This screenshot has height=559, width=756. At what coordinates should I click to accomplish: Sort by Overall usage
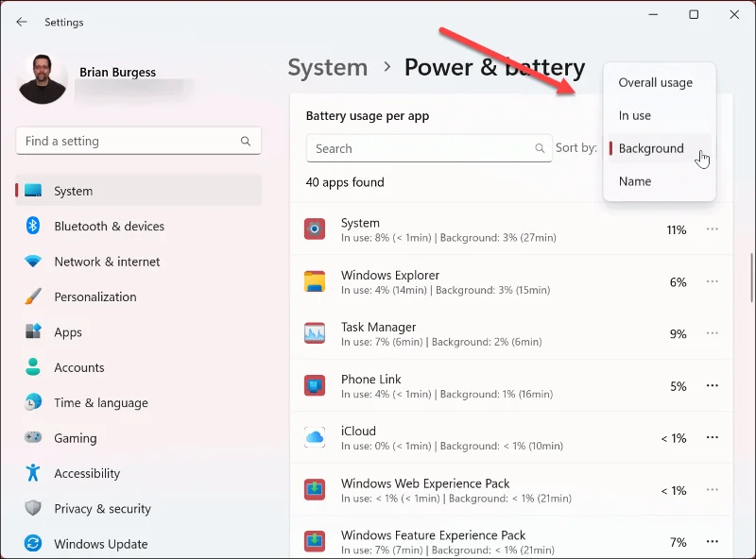pos(659,82)
